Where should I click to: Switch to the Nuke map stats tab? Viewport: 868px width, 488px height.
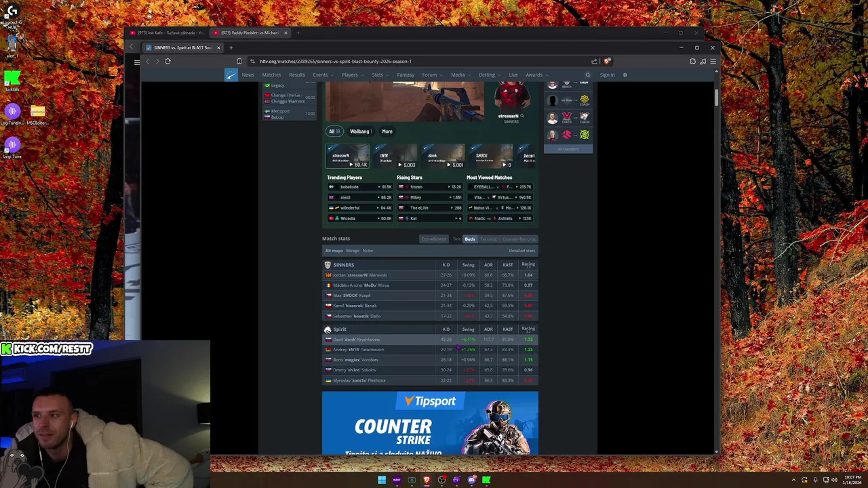click(x=368, y=251)
